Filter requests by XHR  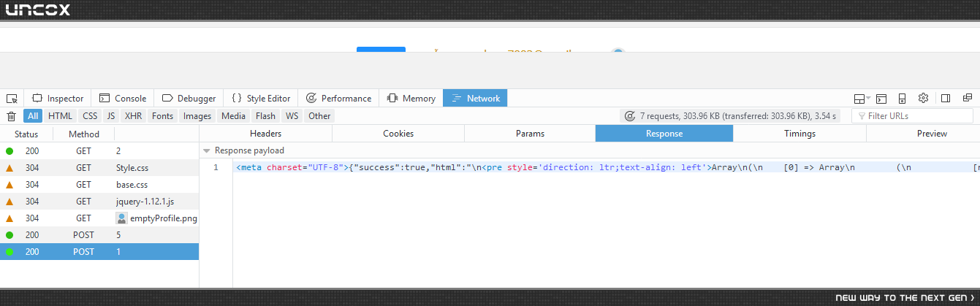point(134,116)
